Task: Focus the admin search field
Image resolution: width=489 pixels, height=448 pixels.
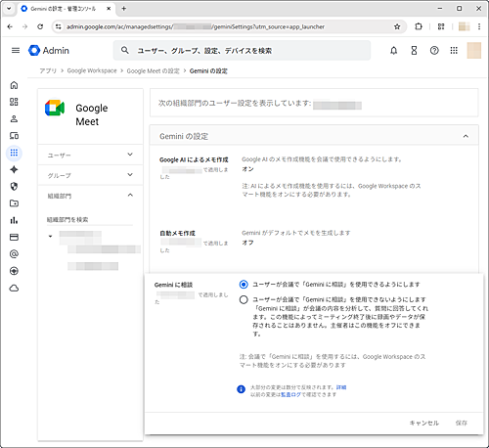Action: 242,51
